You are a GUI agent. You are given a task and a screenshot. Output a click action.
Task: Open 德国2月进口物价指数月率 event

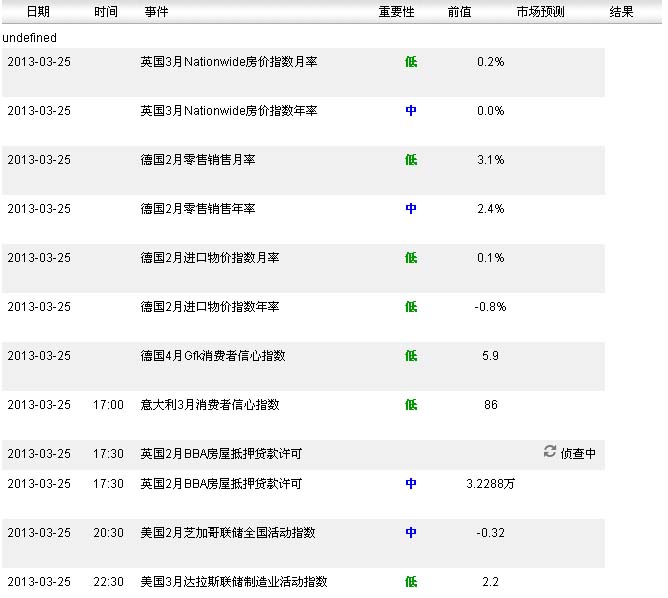point(210,258)
